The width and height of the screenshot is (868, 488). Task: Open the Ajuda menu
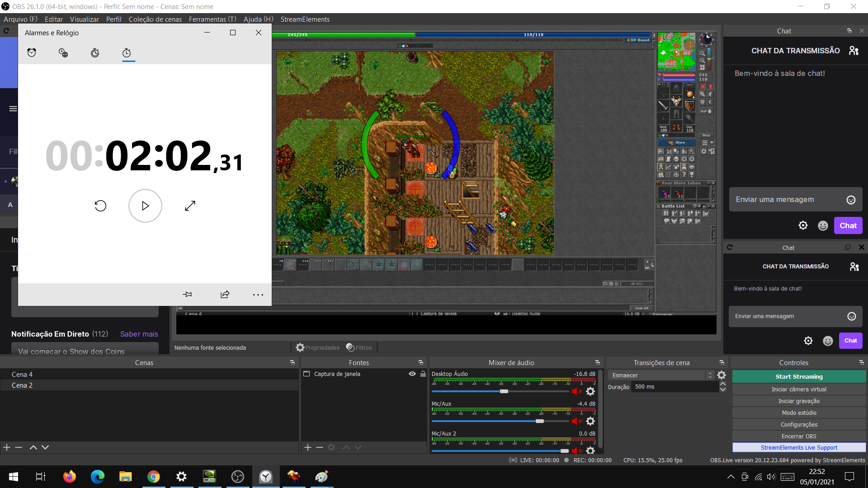click(259, 19)
